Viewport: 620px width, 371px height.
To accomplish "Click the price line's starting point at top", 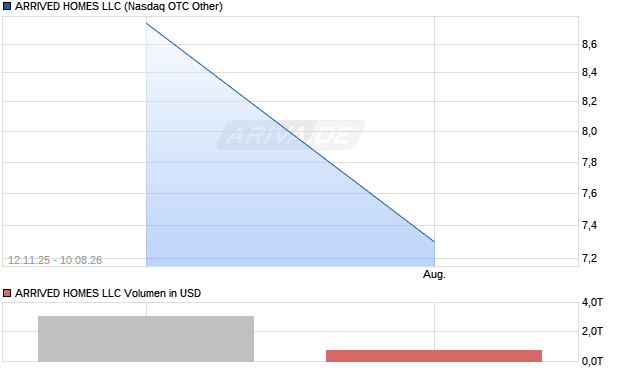I will point(147,23).
